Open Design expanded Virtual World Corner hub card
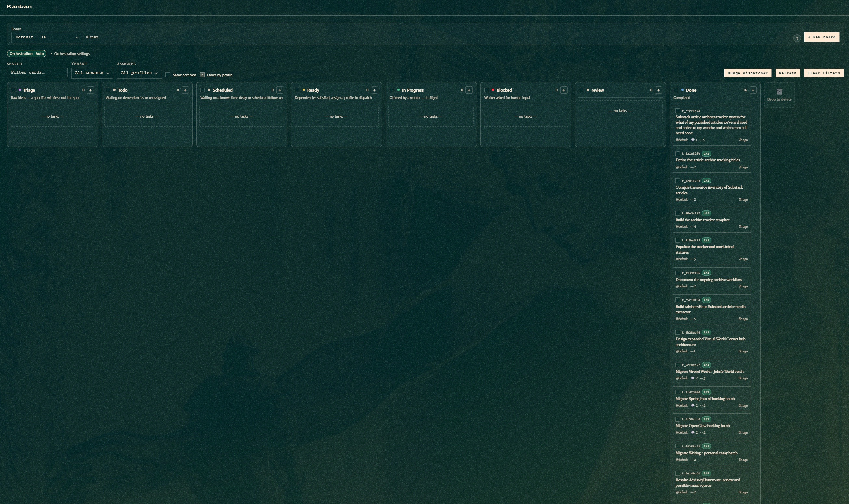The height and width of the screenshot is (504, 849). (x=712, y=342)
